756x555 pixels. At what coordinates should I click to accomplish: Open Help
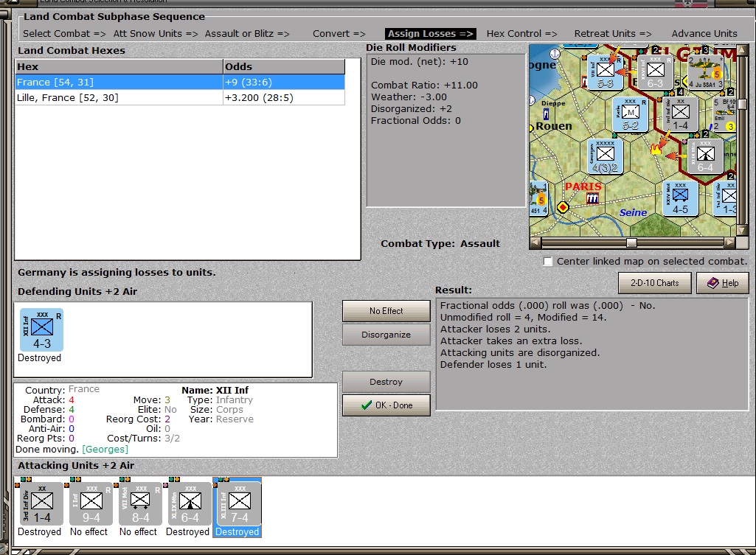coord(721,283)
